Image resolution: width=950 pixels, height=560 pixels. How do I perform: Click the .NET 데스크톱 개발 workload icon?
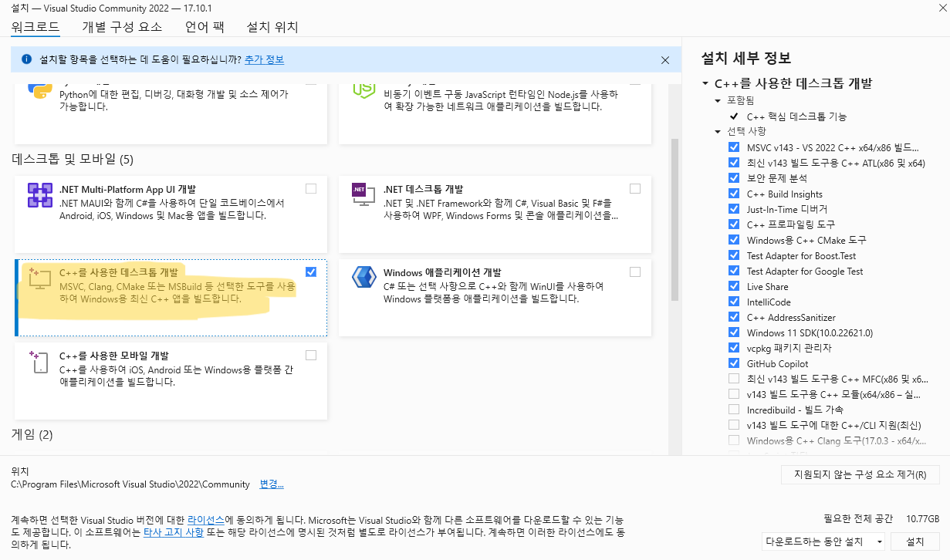[x=363, y=196]
